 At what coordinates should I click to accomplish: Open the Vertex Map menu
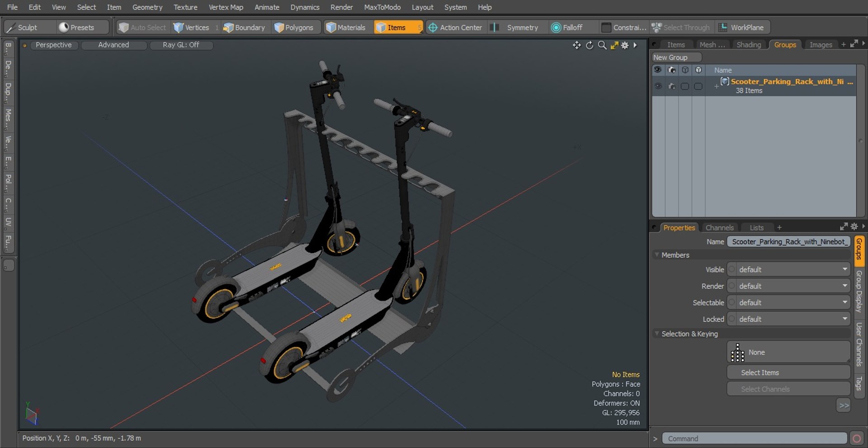point(226,7)
